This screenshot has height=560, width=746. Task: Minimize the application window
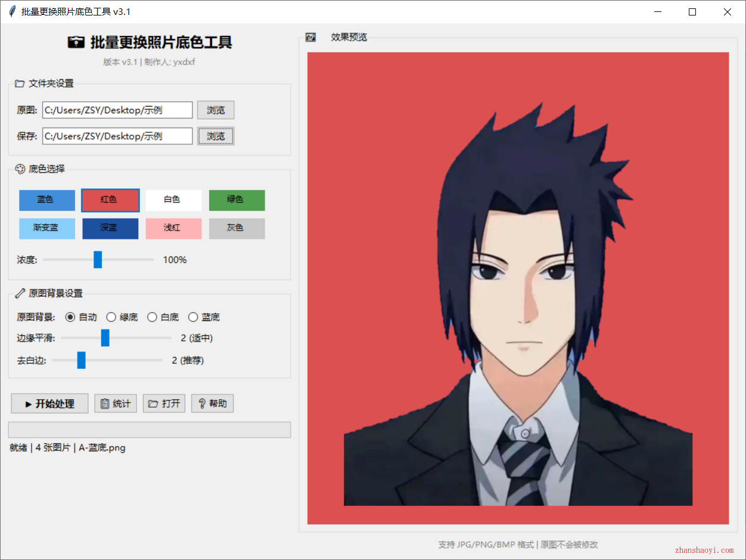[x=658, y=12]
